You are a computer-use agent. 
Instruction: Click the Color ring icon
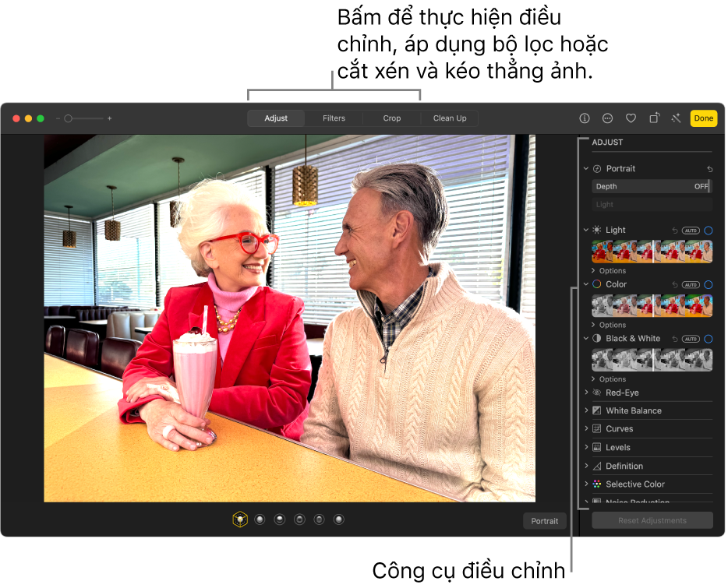click(596, 284)
